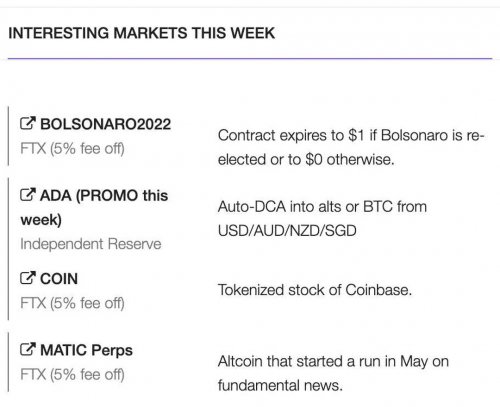Click the vertical bar left of BOLSONARO2022 row

click(x=8, y=136)
